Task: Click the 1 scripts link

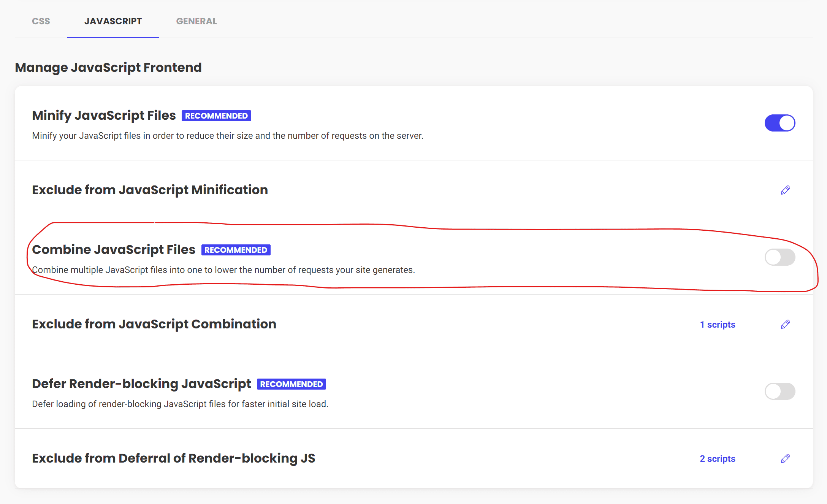Action: click(x=718, y=325)
